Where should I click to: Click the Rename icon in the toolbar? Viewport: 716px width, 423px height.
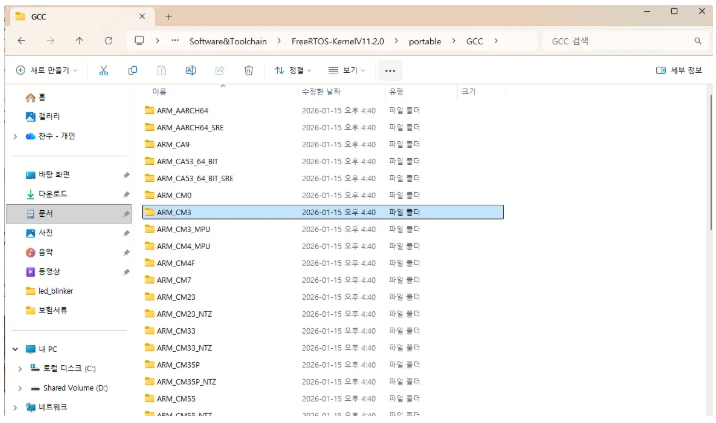[x=191, y=70]
